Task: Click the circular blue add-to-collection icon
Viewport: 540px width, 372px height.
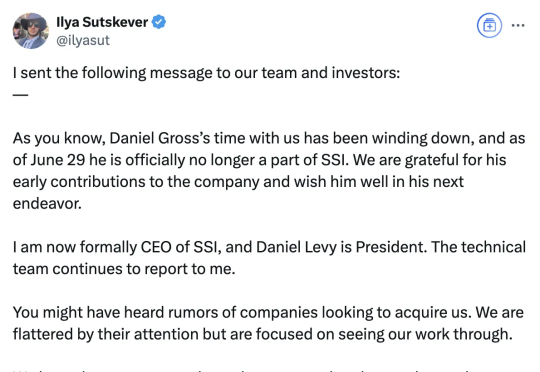Action: [x=489, y=25]
